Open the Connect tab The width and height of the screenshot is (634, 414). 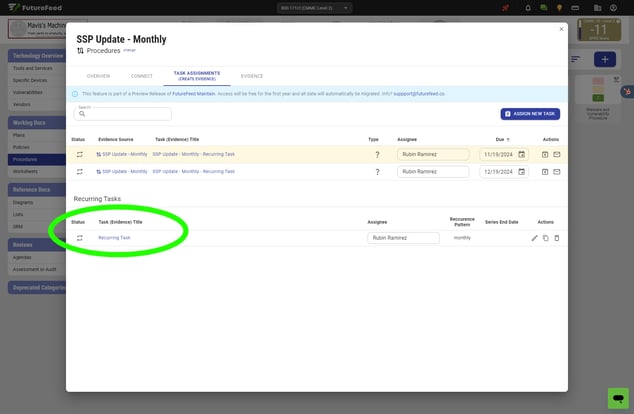[x=141, y=76]
